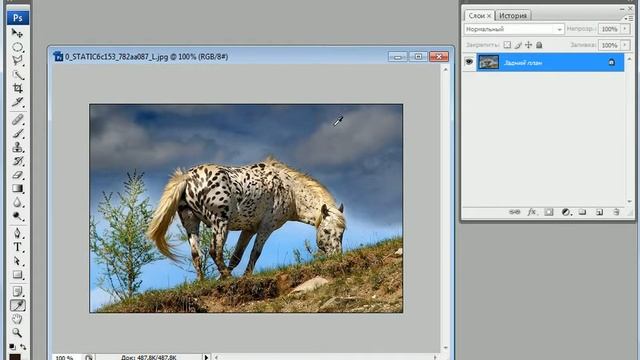Click the document window's Ps file icon
Screen dimensions: 640x360
(58, 56)
